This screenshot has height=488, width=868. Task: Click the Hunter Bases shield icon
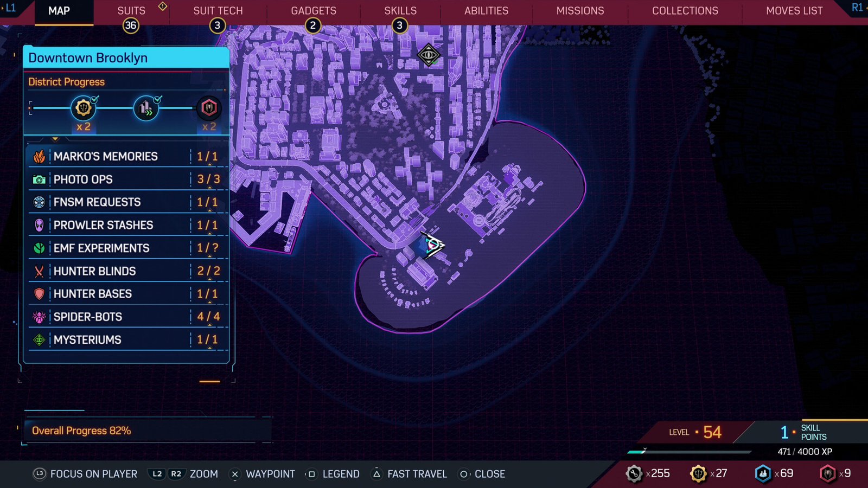pyautogui.click(x=39, y=294)
